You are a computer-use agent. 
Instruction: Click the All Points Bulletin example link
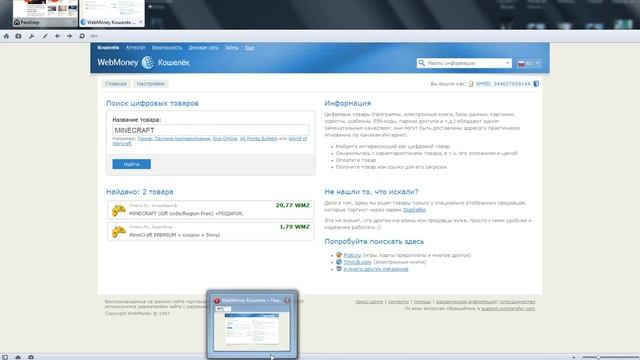click(258, 138)
